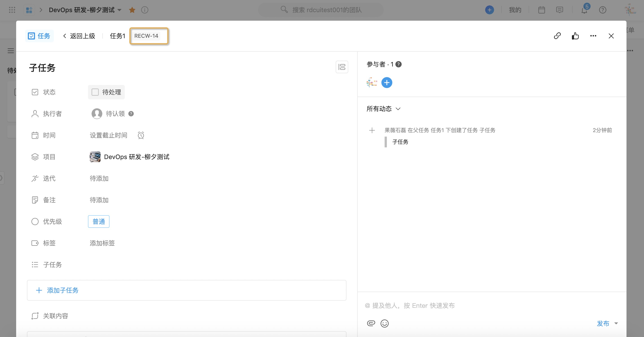644x337 pixels.
Task: Open the project home icon in top bar
Action: [29, 10]
